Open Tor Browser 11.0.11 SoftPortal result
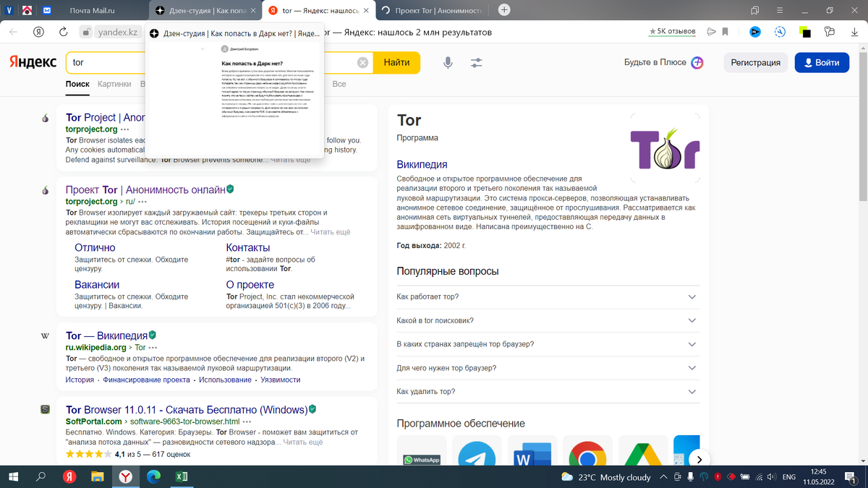868x488 pixels. point(187,409)
